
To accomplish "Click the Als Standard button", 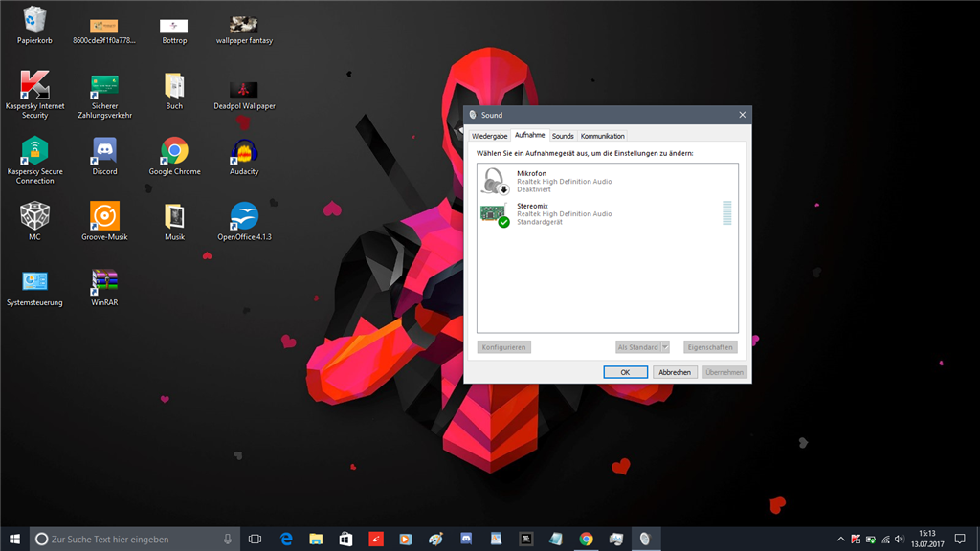I will tap(638, 347).
